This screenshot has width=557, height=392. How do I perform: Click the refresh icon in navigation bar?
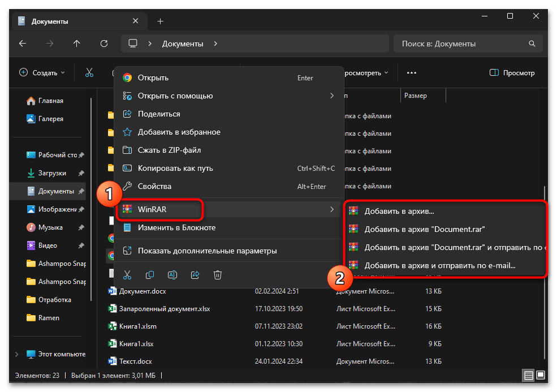pos(103,44)
